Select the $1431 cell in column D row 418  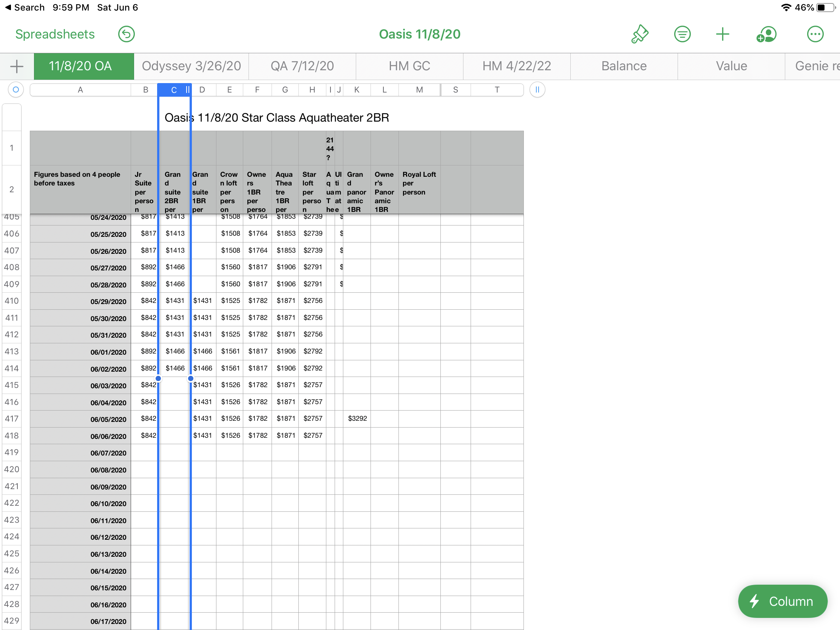[x=203, y=435]
